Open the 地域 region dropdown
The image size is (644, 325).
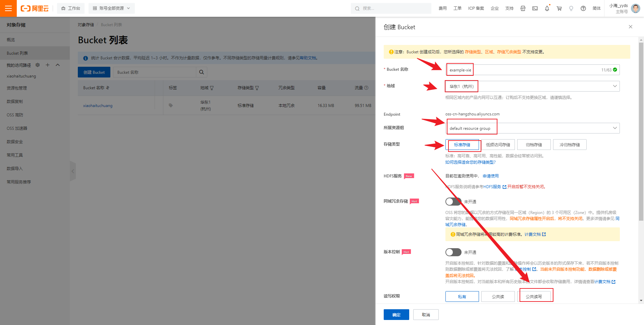(532, 86)
